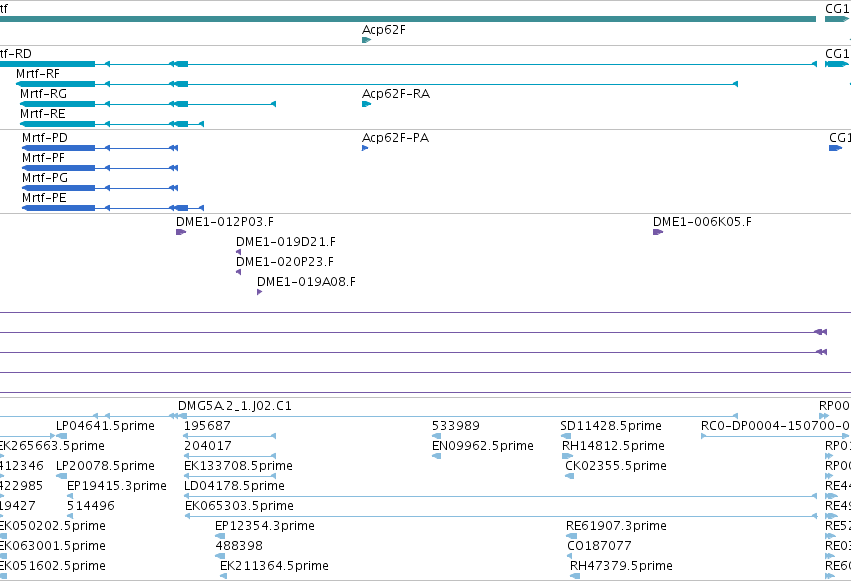Select the LP04641.5prime EST label
This screenshot has height=581, width=851.
105,426
